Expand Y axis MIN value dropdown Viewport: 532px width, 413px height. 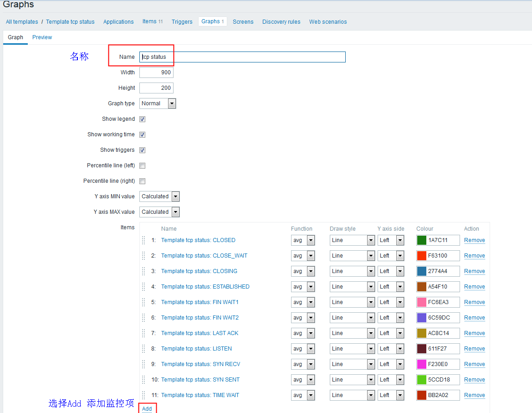[x=159, y=196]
